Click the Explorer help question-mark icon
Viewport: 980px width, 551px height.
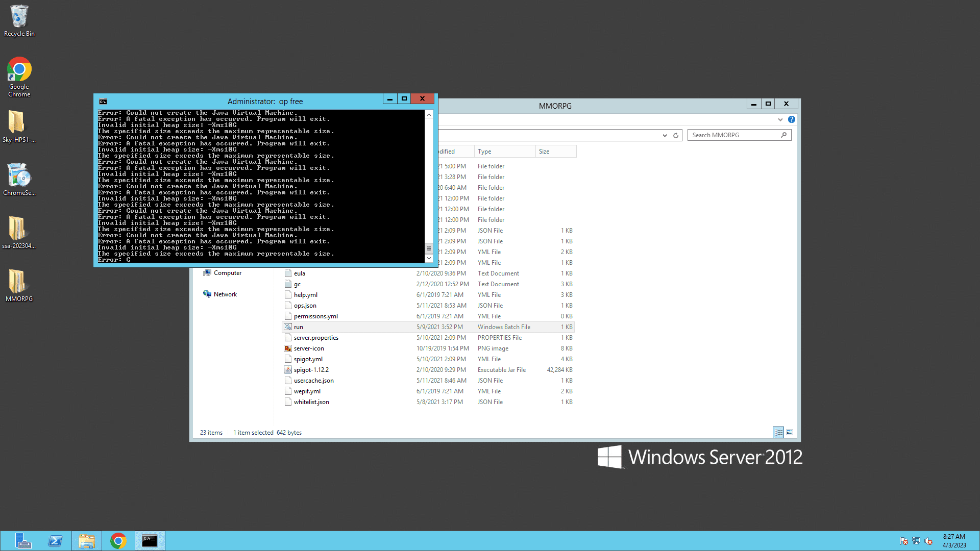pyautogui.click(x=792, y=119)
